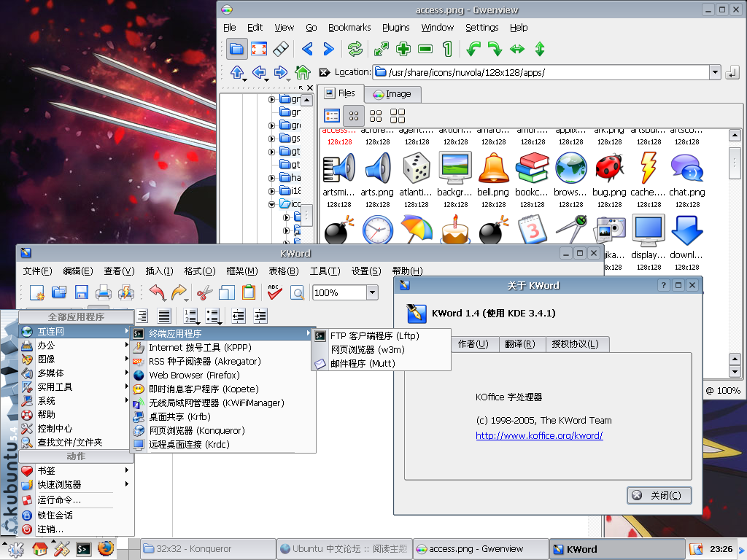The width and height of the screenshot is (747, 560).
Task: Click the 关闭(C) button in About KWord
Action: point(659,495)
